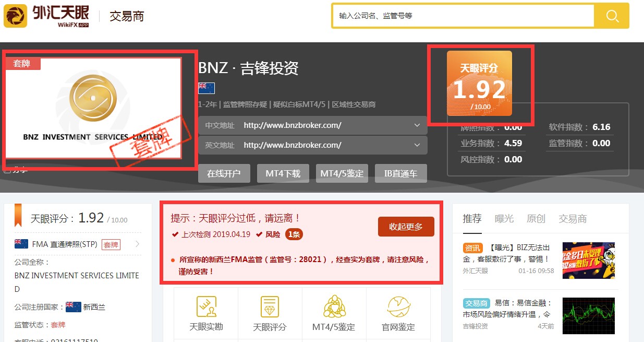The width and height of the screenshot is (644, 342).
Task: Collapse details with 收起更多 button
Action: coord(406,227)
